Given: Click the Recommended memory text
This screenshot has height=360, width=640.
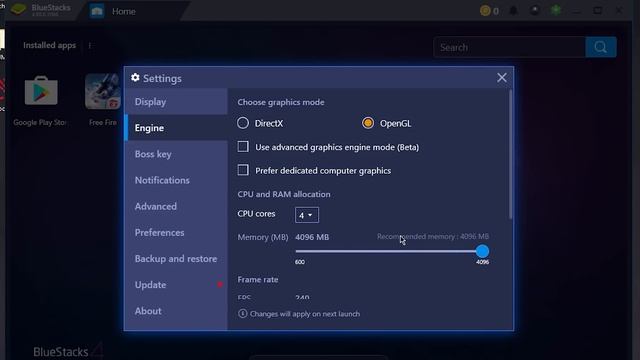Looking at the screenshot, I should point(433,236).
